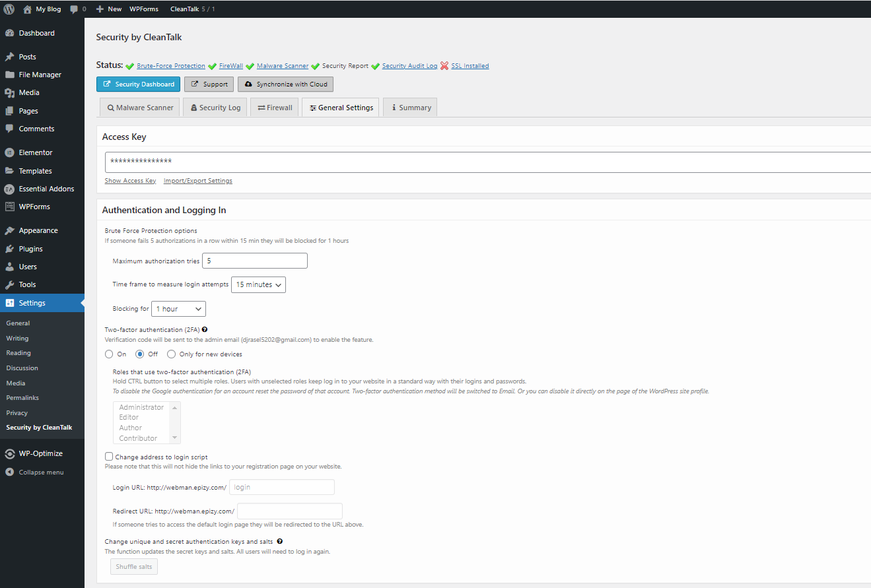Switch to Security Log tab

point(215,108)
